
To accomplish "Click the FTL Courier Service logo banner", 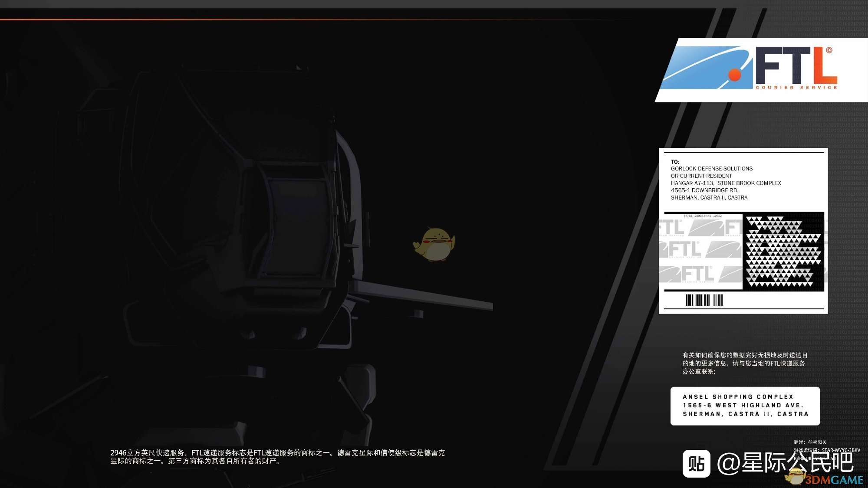I will coord(762,70).
